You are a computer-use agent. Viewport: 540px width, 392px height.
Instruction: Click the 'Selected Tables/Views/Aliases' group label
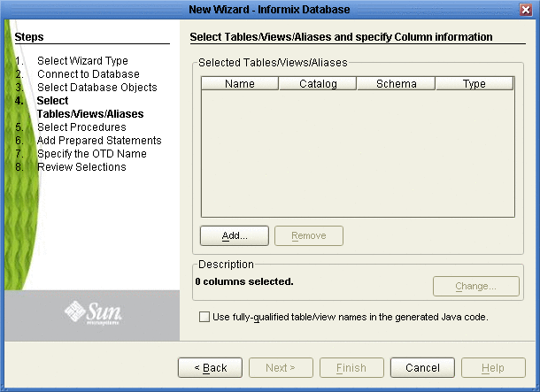[273, 63]
